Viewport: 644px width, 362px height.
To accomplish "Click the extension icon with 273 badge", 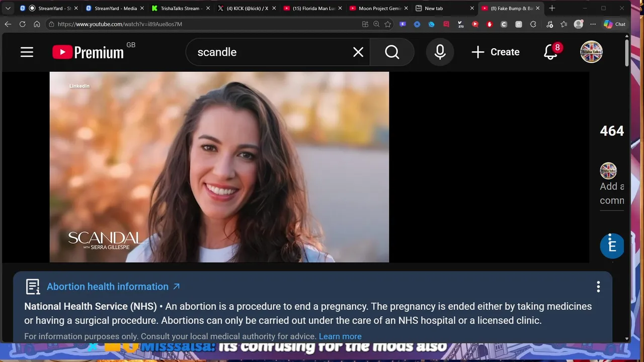I will pos(461,24).
